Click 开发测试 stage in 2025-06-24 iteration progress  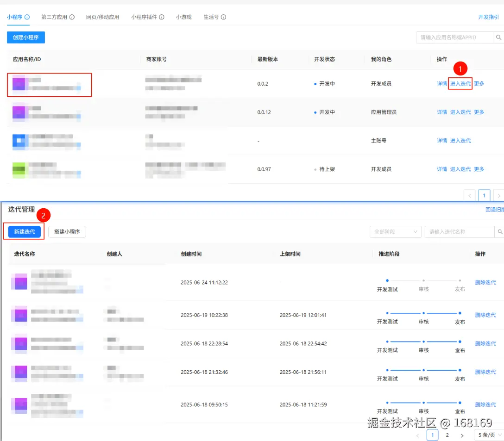click(387, 289)
